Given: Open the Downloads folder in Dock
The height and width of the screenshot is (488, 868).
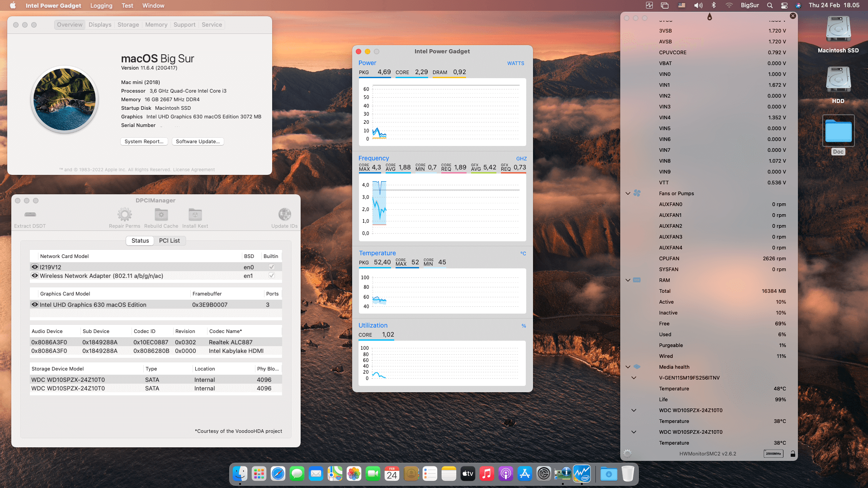Looking at the screenshot, I should click(x=609, y=474).
